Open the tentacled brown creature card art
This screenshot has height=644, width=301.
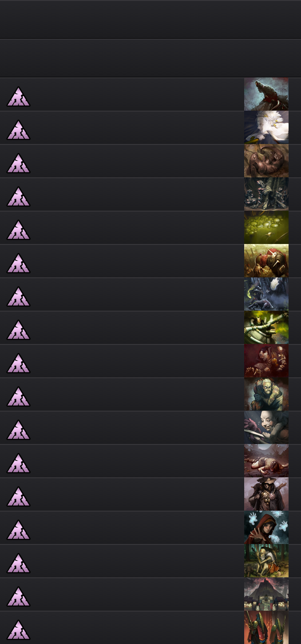pyautogui.click(x=266, y=161)
